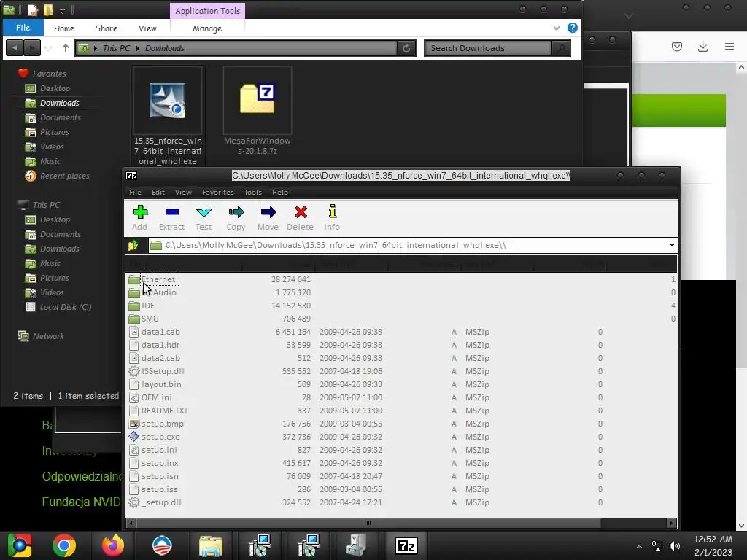Open Network in Explorer sidebar
The width and height of the screenshot is (747, 560).
[x=47, y=336]
